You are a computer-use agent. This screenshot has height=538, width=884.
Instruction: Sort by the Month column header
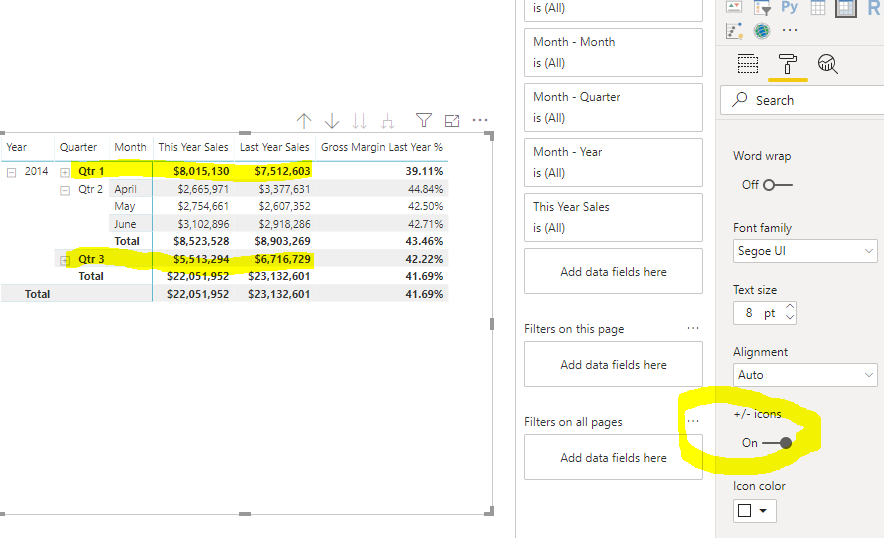(130, 147)
